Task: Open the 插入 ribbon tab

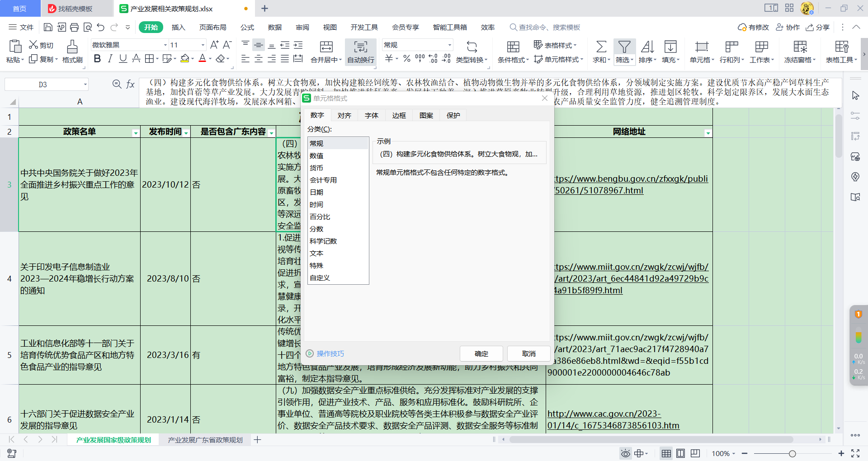Action: pos(178,28)
